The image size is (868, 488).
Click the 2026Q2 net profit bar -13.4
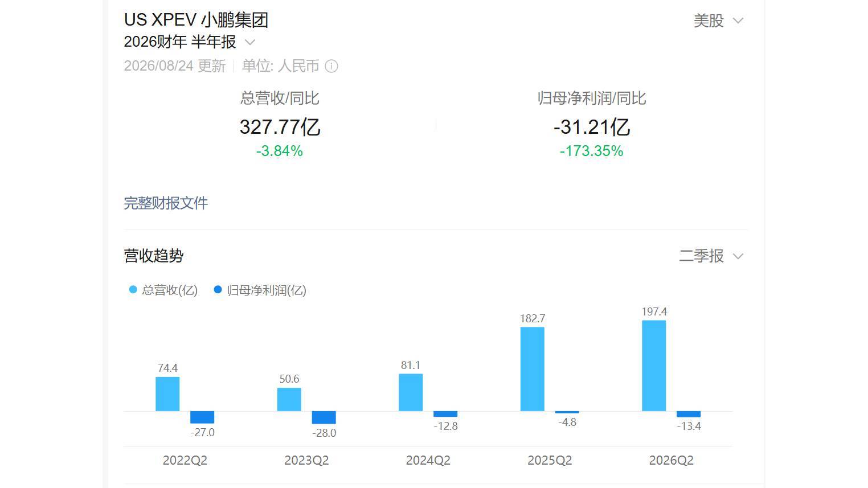pyautogui.click(x=689, y=414)
